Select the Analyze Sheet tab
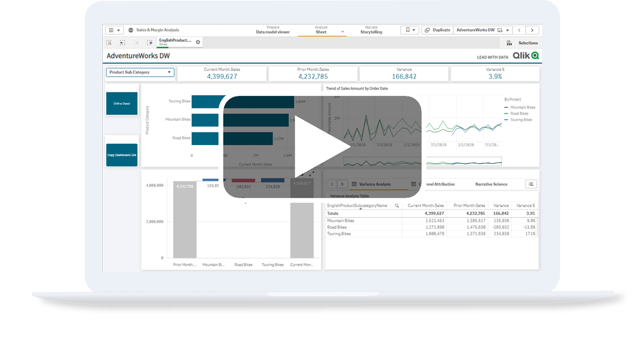644x347 pixels. tap(321, 30)
